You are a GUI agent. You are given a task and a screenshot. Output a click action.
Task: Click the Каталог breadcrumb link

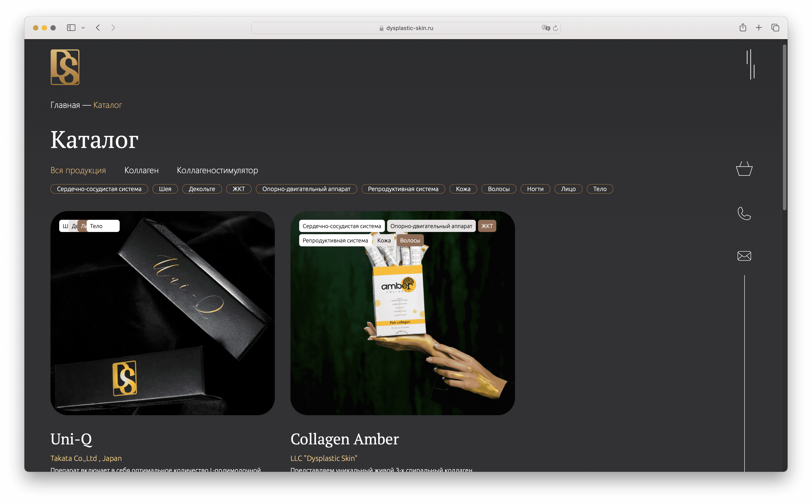point(108,105)
